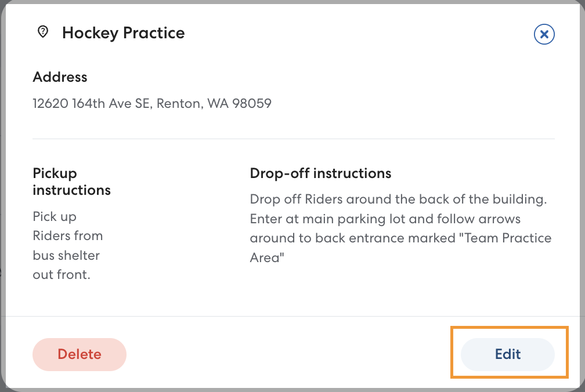The height and width of the screenshot is (392, 585).
Task: Click the "Riders from" pickup text line
Action: 68,236
